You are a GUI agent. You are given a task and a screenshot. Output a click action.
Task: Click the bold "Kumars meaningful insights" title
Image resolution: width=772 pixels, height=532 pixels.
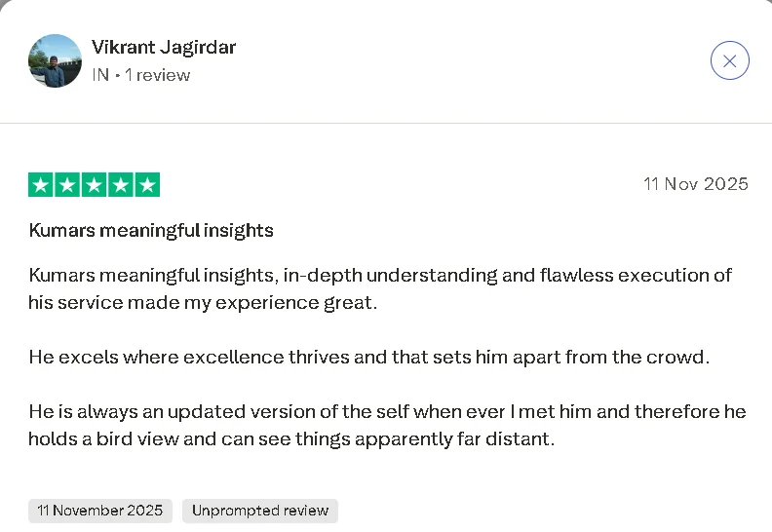151,231
